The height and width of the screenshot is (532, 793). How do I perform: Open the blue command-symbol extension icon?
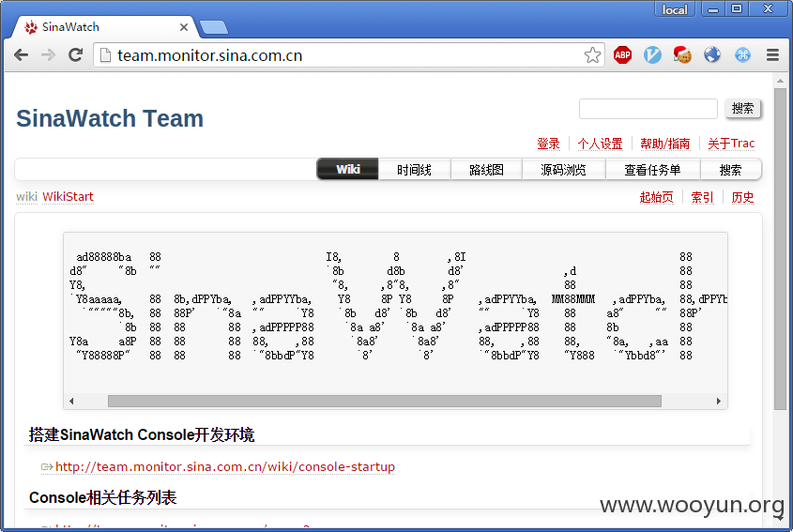tap(742, 54)
